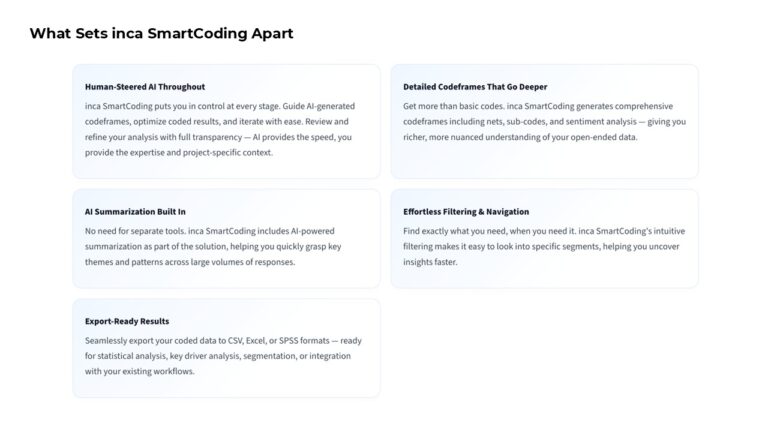This screenshot has height=432, width=768.
Task: Click the 'insights faster' line in Filtering card
Action: point(430,262)
